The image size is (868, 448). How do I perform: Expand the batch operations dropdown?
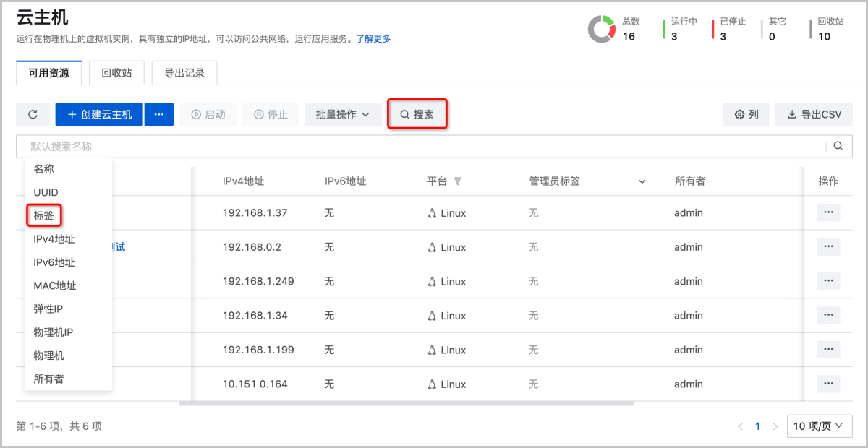pyautogui.click(x=343, y=114)
